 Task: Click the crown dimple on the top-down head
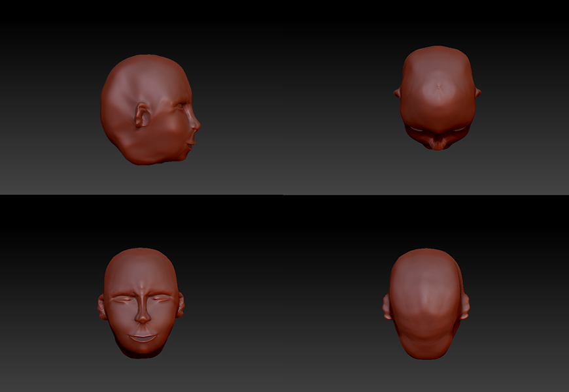[438, 88]
